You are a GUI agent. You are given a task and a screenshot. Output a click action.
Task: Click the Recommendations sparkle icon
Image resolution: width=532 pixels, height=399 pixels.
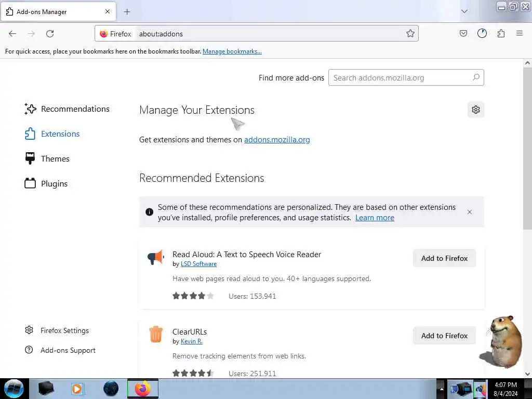pos(30,109)
